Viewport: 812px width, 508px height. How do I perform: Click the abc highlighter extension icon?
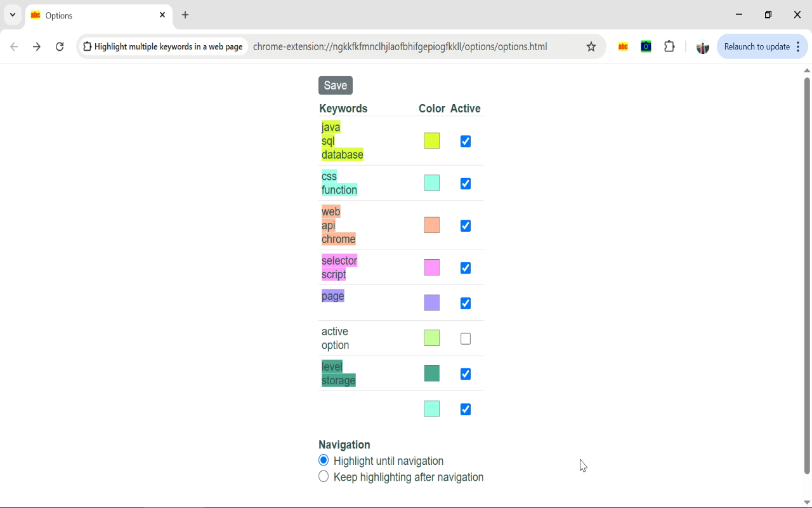[x=622, y=46]
